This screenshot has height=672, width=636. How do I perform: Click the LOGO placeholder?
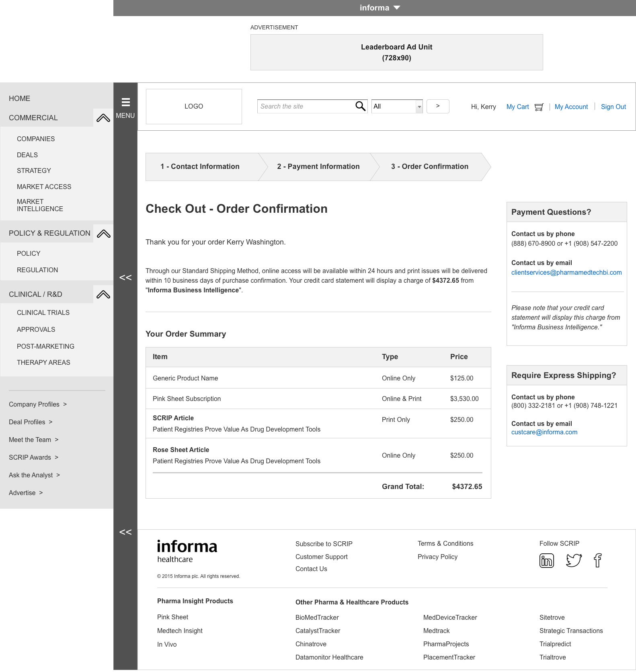194,107
